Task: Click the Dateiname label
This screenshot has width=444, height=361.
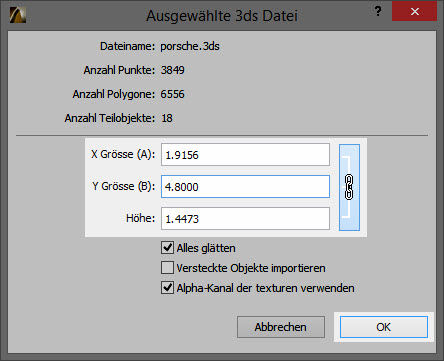Action: click(x=127, y=46)
